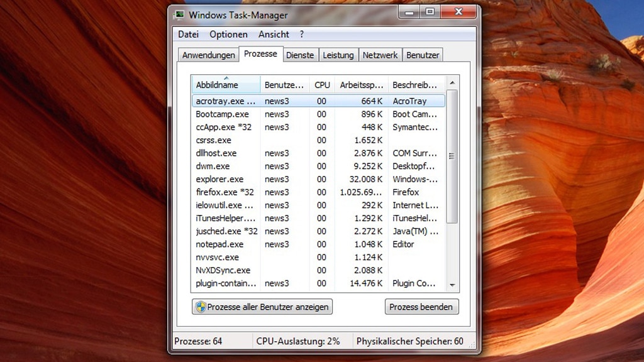Image resolution: width=644 pixels, height=362 pixels.
Task: Click the UAC shield icon on the user processes button
Action: tap(201, 307)
